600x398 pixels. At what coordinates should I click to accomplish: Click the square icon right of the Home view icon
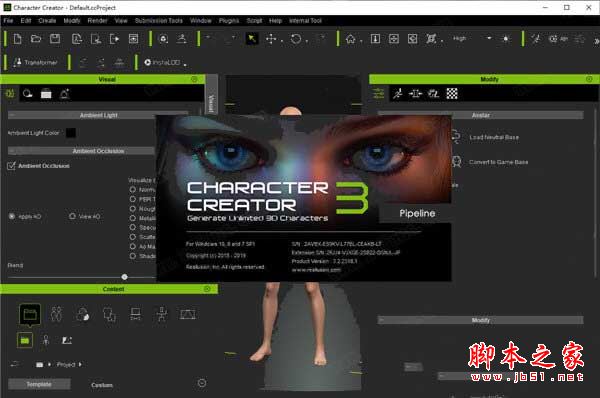coord(375,39)
